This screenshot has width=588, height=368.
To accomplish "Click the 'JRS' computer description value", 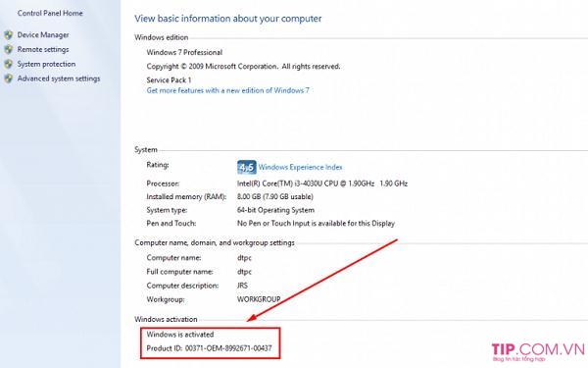I will coord(242,286).
